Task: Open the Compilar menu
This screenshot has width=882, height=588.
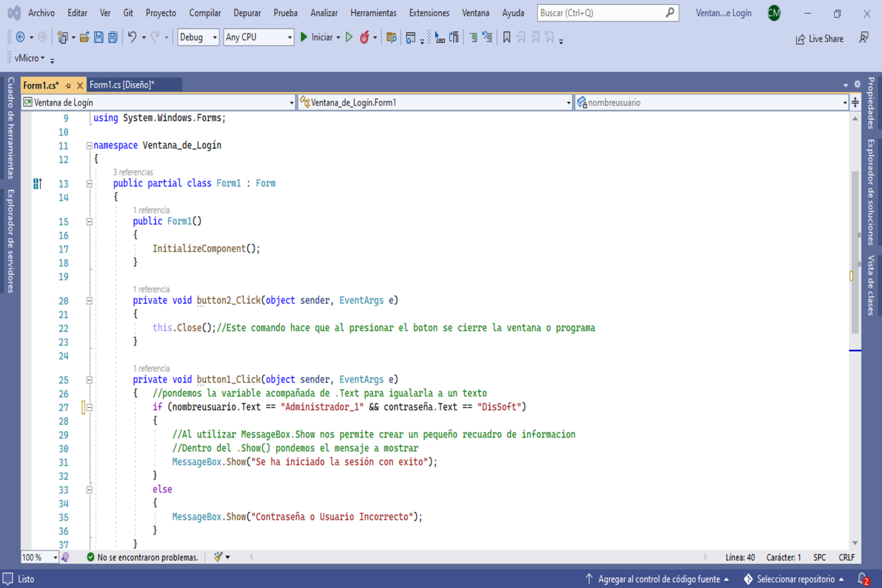Action: click(205, 13)
